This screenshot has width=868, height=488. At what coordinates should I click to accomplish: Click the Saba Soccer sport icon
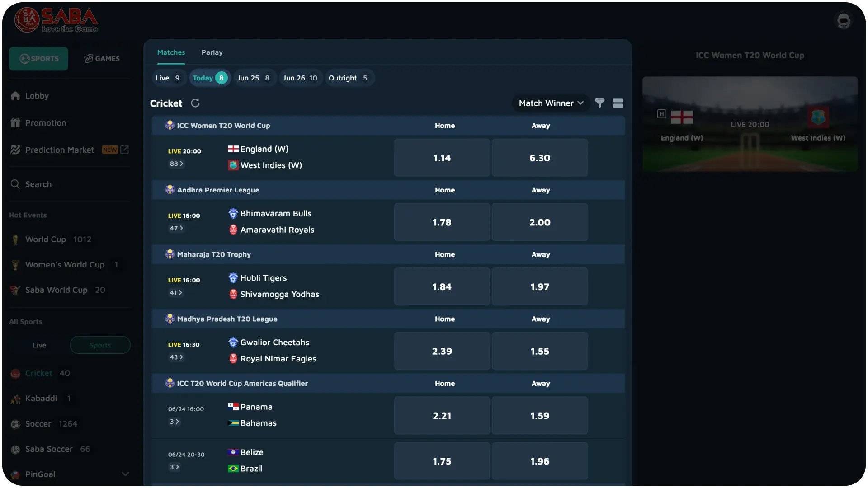(15, 449)
